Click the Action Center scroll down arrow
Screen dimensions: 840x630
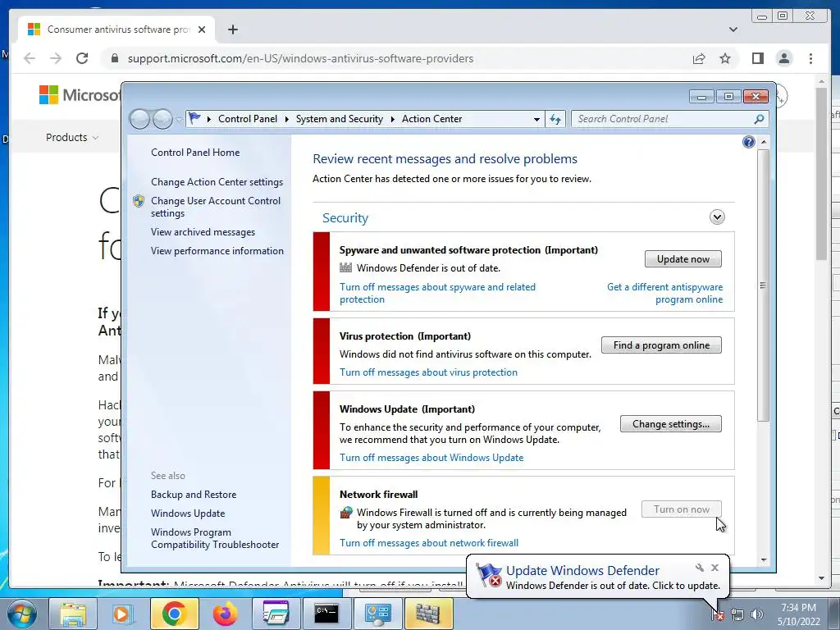pyautogui.click(x=764, y=560)
